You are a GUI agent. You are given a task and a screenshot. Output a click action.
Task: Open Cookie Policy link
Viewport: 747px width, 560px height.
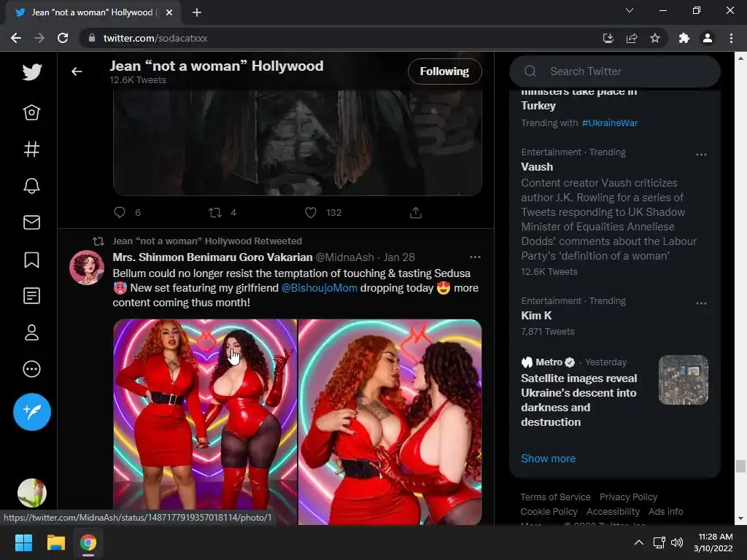point(549,512)
